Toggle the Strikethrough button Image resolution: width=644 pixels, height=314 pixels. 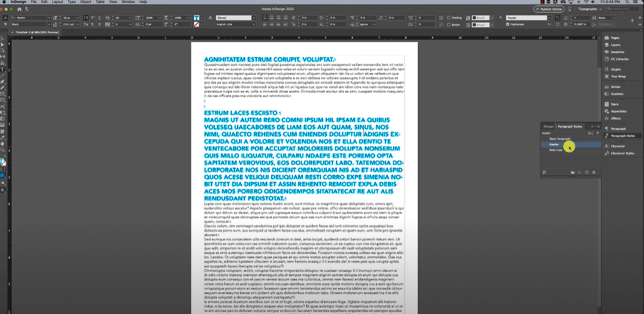pos(99,24)
